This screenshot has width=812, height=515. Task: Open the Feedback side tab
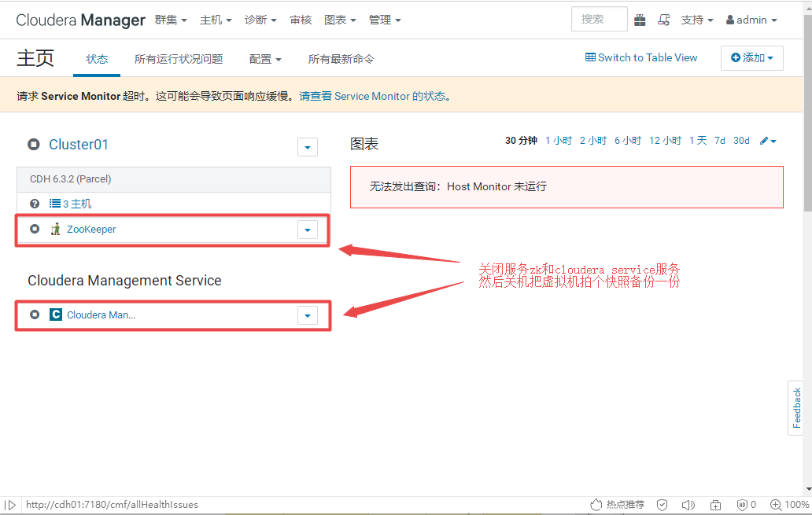coord(796,408)
